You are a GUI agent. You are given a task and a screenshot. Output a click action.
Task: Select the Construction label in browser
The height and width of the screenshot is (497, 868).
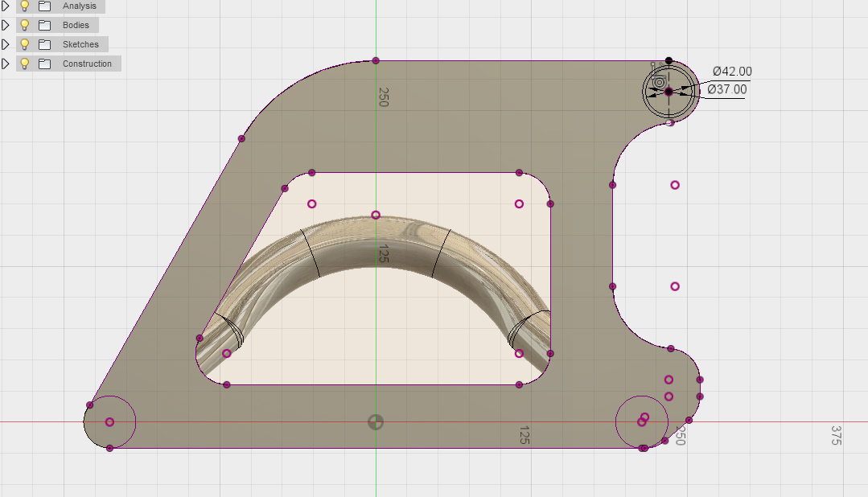(87, 64)
